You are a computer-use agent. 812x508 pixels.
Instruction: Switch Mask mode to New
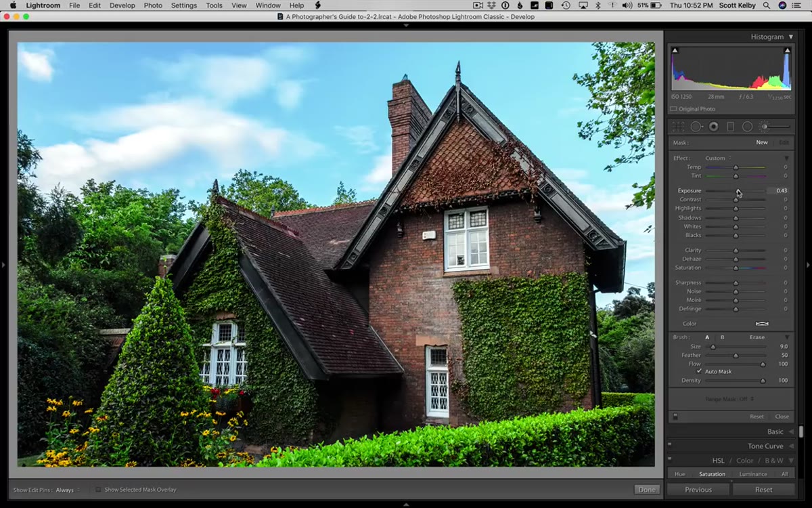click(x=762, y=142)
